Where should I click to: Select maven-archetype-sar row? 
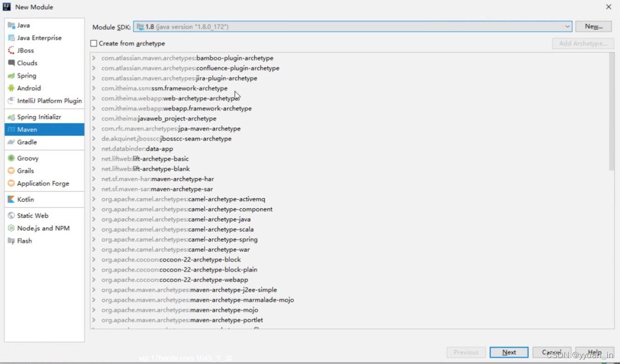(x=350, y=189)
